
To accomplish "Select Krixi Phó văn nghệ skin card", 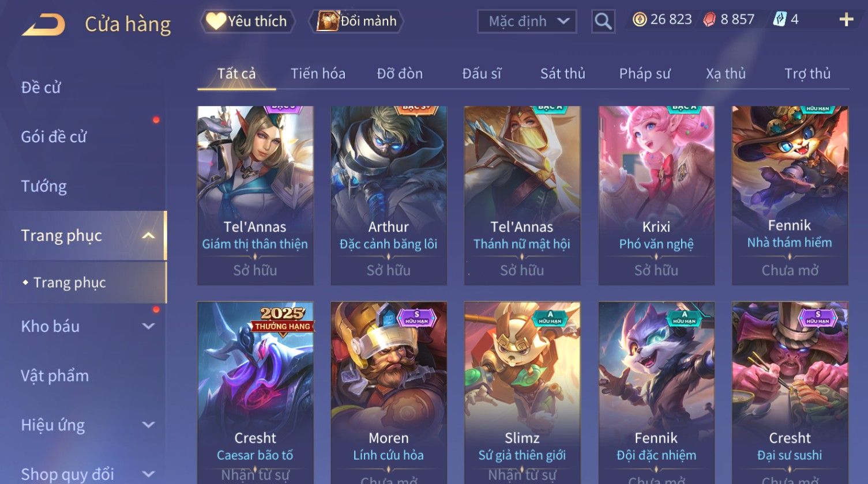I will tap(656, 195).
